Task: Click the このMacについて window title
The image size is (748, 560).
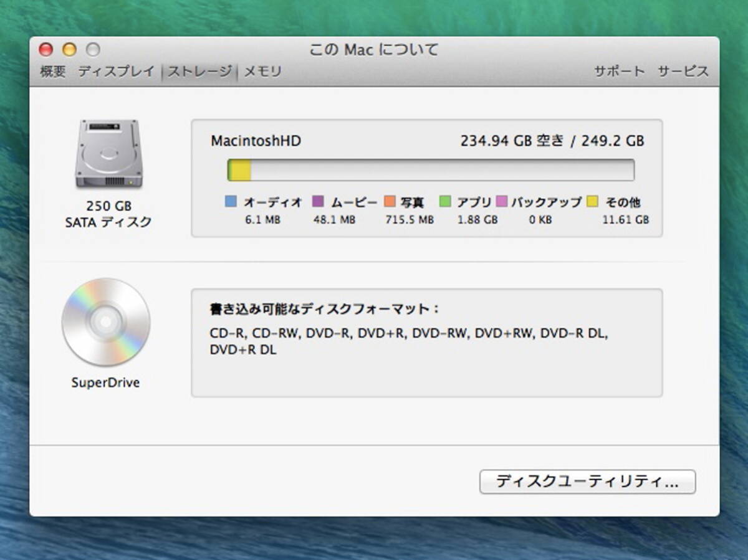Action: [374, 50]
